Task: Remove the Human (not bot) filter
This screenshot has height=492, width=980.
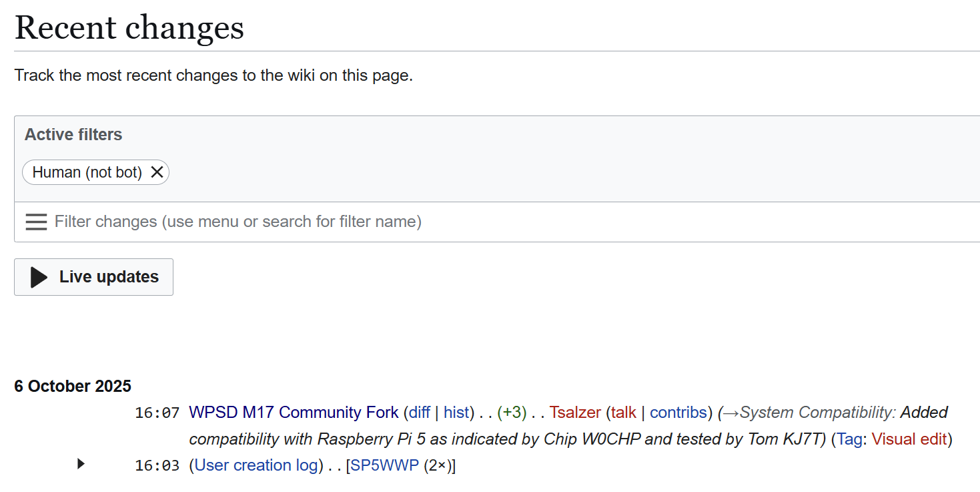Action: pyautogui.click(x=157, y=172)
